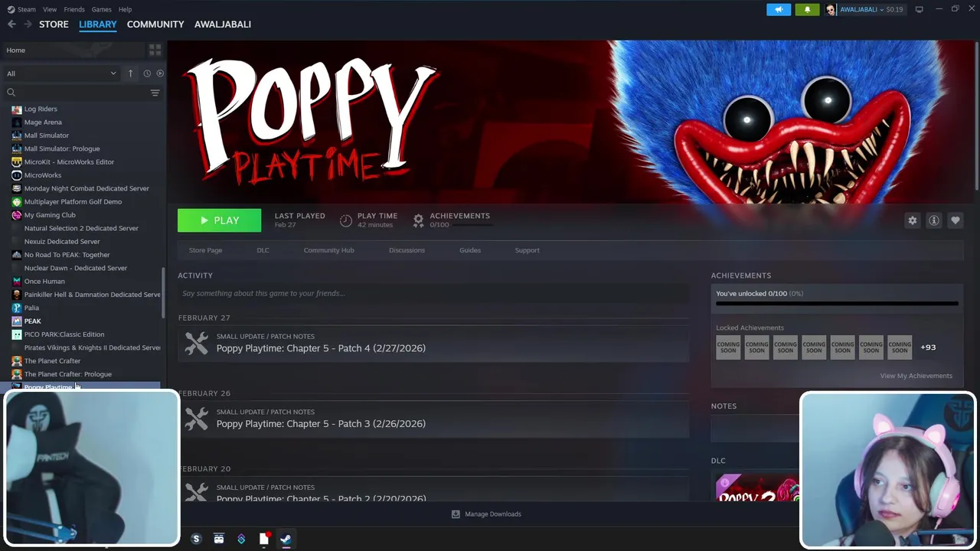Click the achievements gear icon
Viewport: 980px width, 551px height.
point(419,220)
